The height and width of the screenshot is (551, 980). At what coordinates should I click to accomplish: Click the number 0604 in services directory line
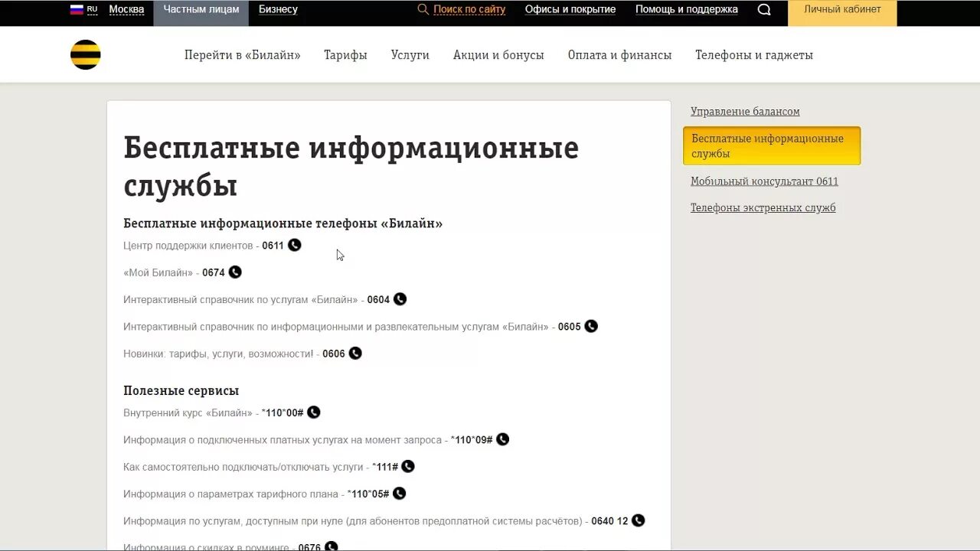tap(378, 300)
